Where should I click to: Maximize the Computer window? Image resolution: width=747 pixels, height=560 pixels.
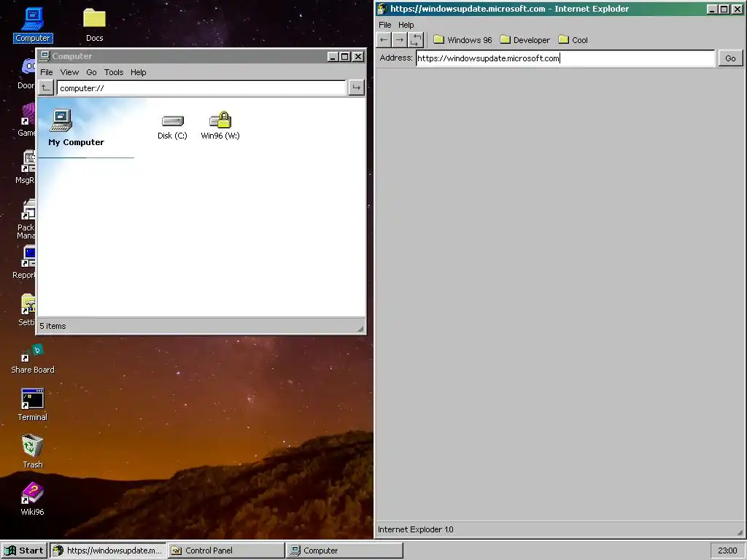[x=345, y=57]
